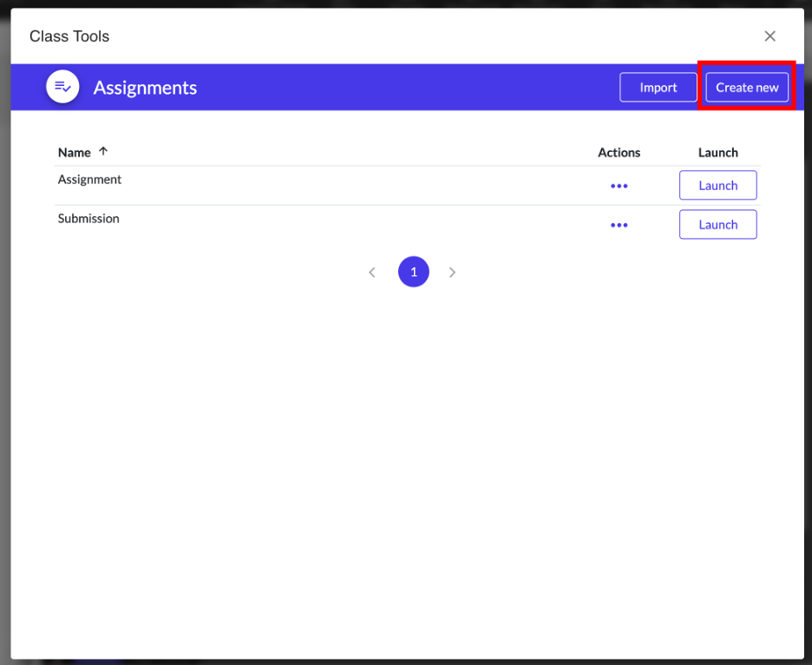This screenshot has height=665, width=812.
Task: Click the Assignments heading text
Action: point(145,88)
